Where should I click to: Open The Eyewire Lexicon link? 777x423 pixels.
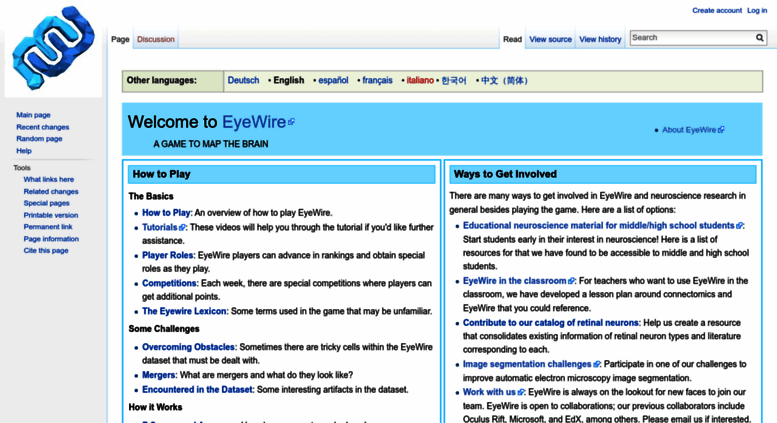coord(184,312)
